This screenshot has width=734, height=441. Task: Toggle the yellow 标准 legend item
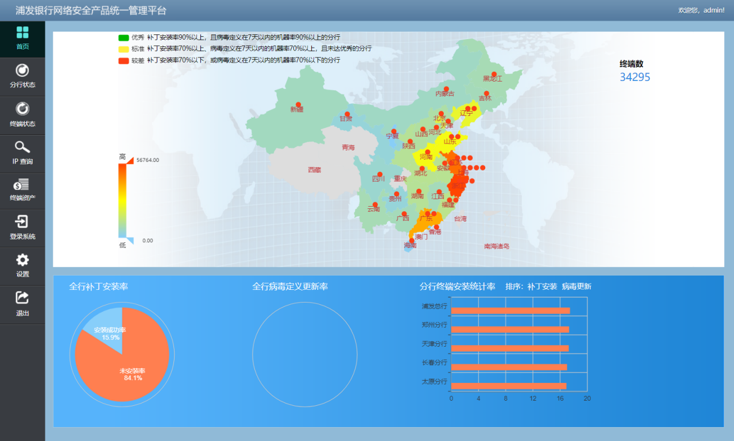(124, 49)
